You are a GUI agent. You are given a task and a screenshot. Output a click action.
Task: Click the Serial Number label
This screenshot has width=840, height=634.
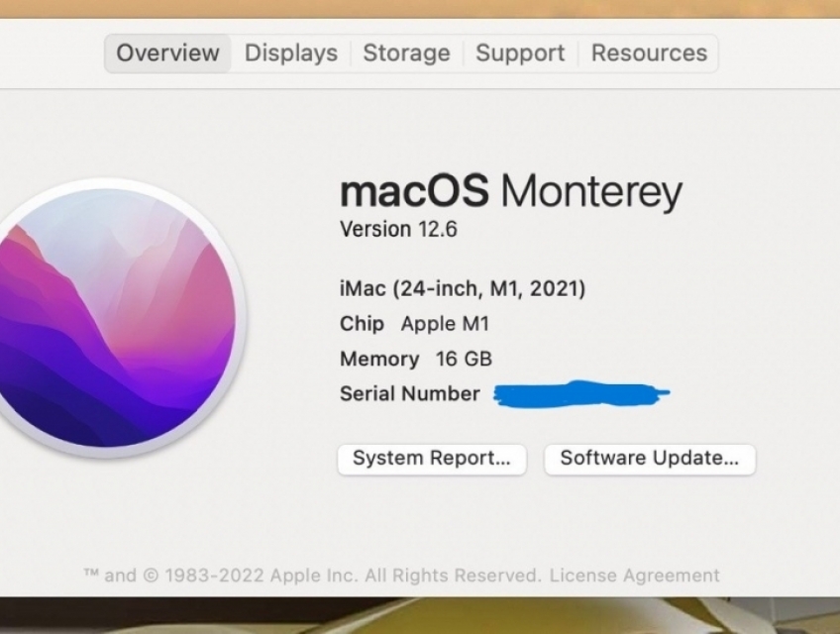coord(409,393)
